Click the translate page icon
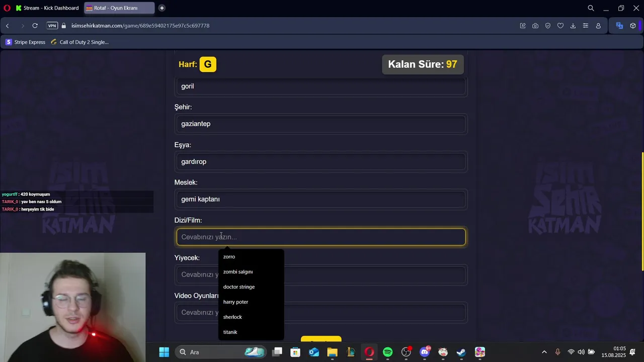This screenshot has height=362, width=644. tap(619, 26)
